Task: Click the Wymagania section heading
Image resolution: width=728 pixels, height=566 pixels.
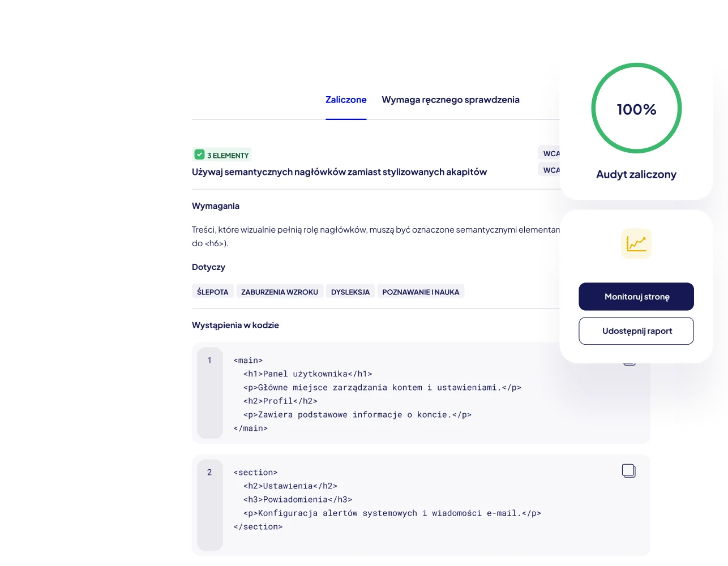Action: pyautogui.click(x=216, y=206)
